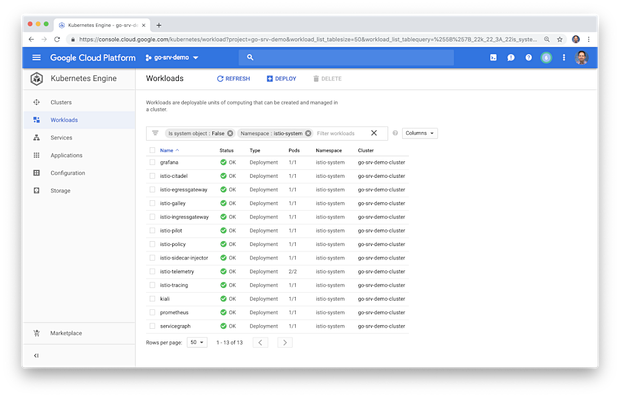The height and width of the screenshot is (397, 620).
Task: Click the DELETE button
Action: point(327,79)
